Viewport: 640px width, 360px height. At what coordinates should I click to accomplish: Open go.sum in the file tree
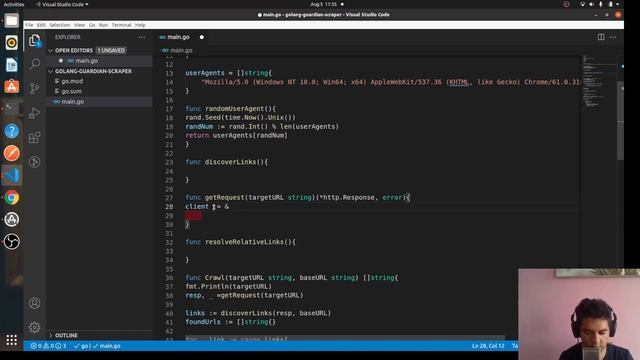click(71, 91)
